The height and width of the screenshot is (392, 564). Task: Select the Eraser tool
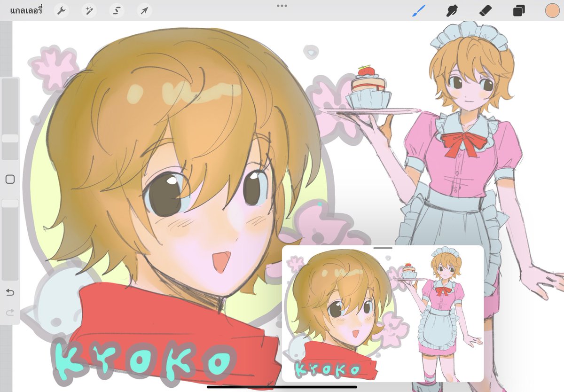click(x=486, y=10)
